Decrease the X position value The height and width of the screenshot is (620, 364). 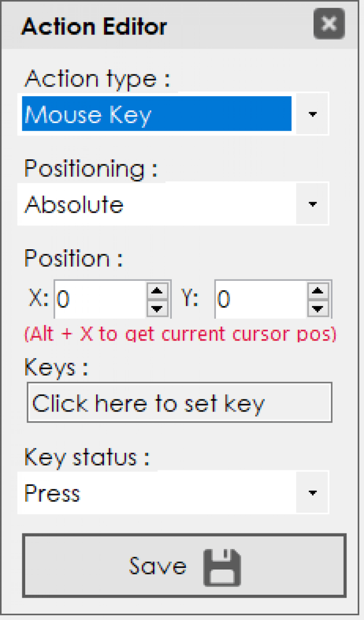click(157, 308)
